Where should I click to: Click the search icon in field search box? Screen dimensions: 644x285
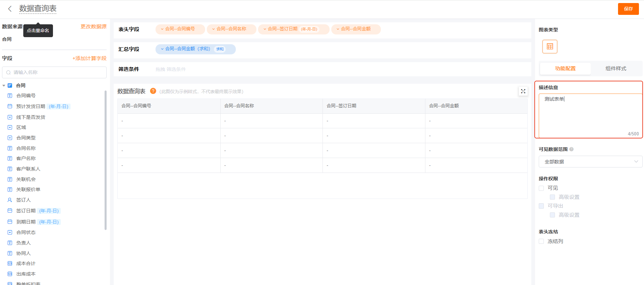[8, 73]
